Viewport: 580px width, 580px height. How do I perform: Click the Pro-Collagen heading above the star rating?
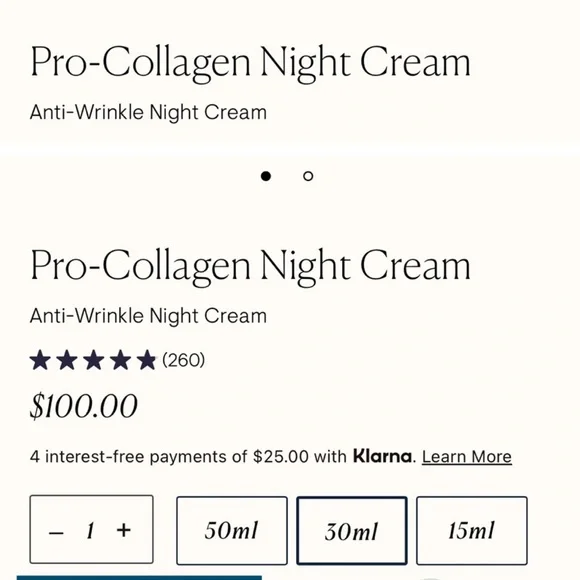pos(250,266)
